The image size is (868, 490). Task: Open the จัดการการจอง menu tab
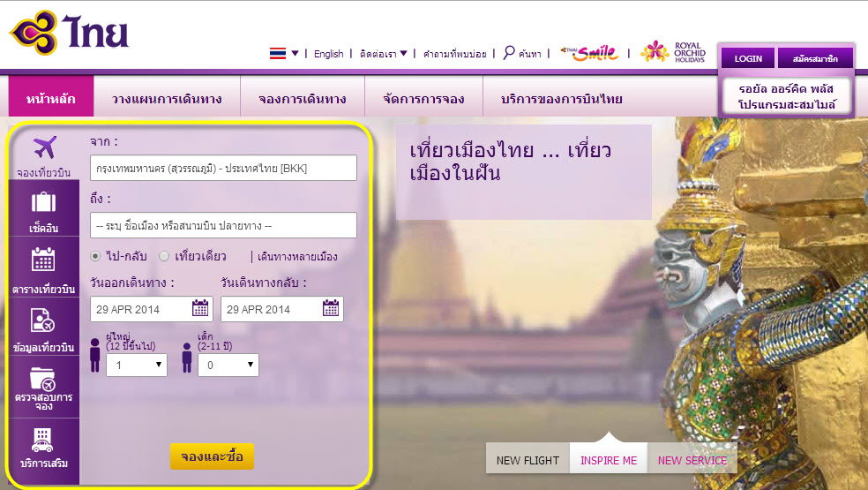pyautogui.click(x=423, y=99)
